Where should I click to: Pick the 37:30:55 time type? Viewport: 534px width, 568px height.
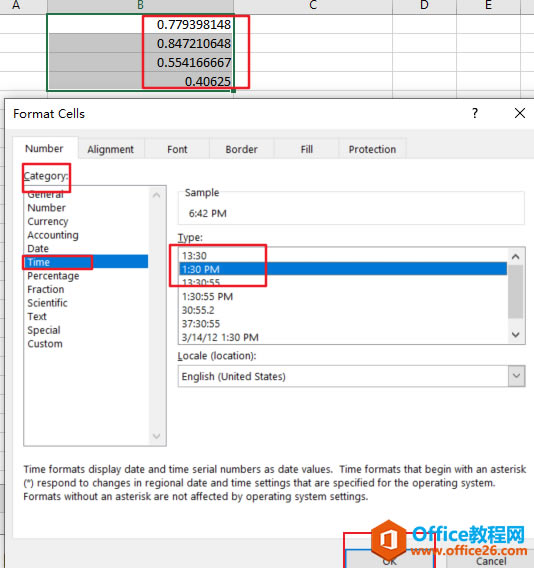(343, 324)
